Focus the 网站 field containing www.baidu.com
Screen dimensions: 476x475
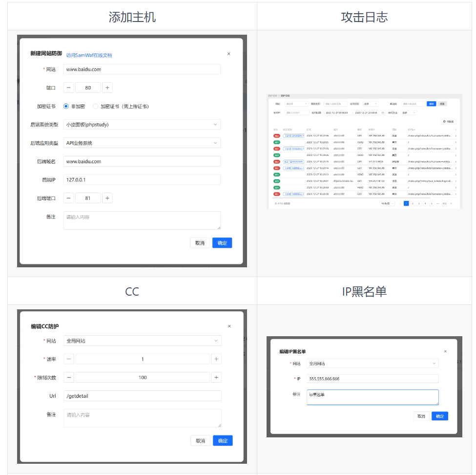click(142, 69)
